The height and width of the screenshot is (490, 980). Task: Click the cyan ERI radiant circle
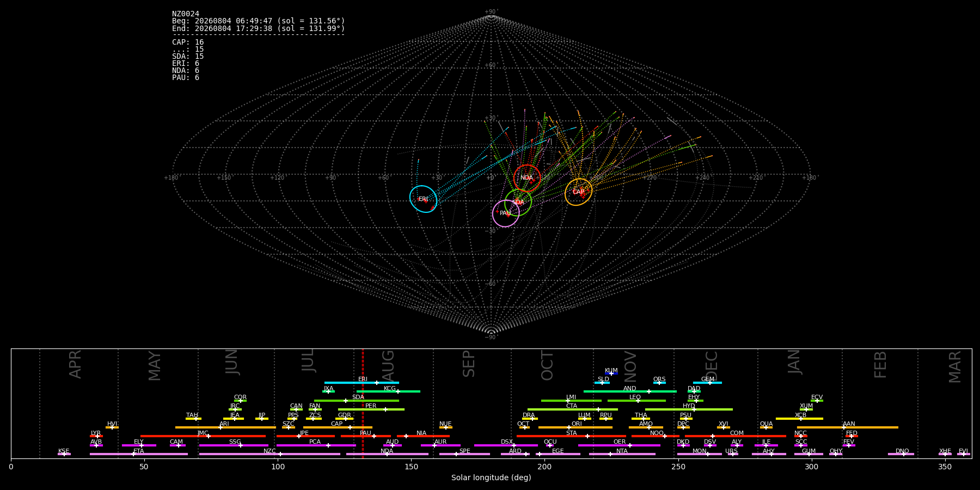[424, 199]
